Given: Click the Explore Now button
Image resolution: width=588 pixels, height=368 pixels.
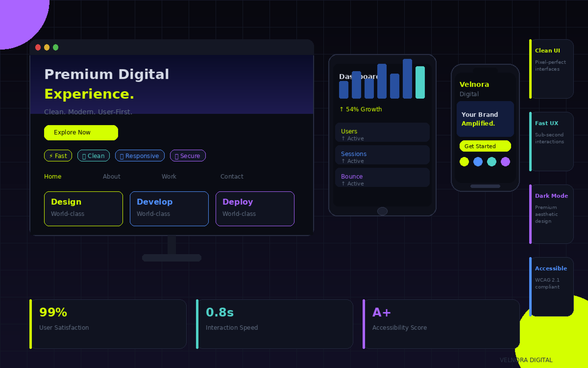Looking at the screenshot, I should pyautogui.click(x=81, y=132).
